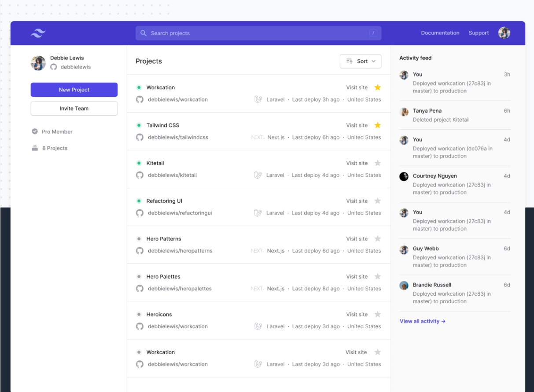The width and height of the screenshot is (534, 392).
Task: Click the Pro Member verified badge icon
Action: 35,132
